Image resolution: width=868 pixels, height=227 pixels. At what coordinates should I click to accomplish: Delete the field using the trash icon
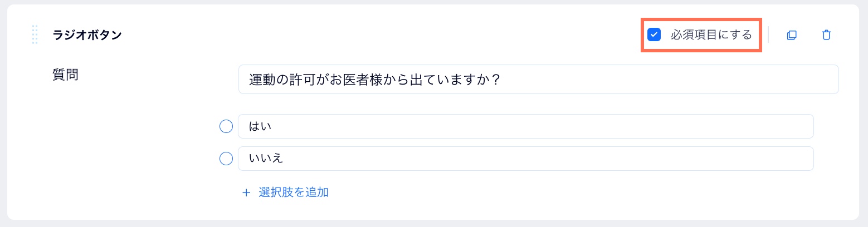pyautogui.click(x=826, y=35)
